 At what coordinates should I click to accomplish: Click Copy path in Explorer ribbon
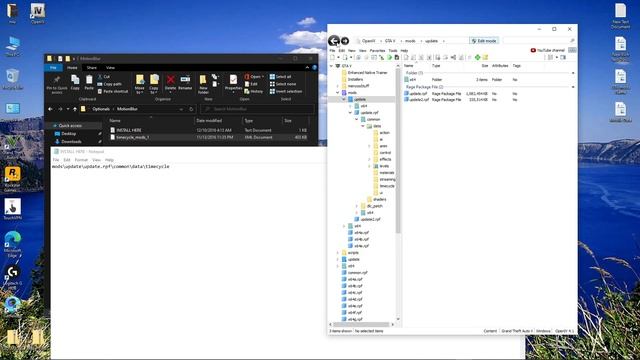point(109,84)
